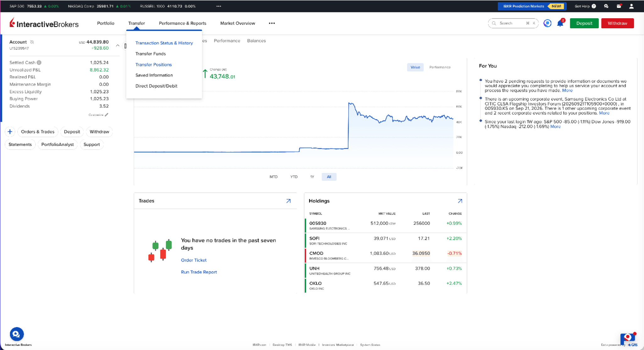Viewport: 644px width, 350px height.
Task: Select the All chart range
Action: click(x=329, y=177)
